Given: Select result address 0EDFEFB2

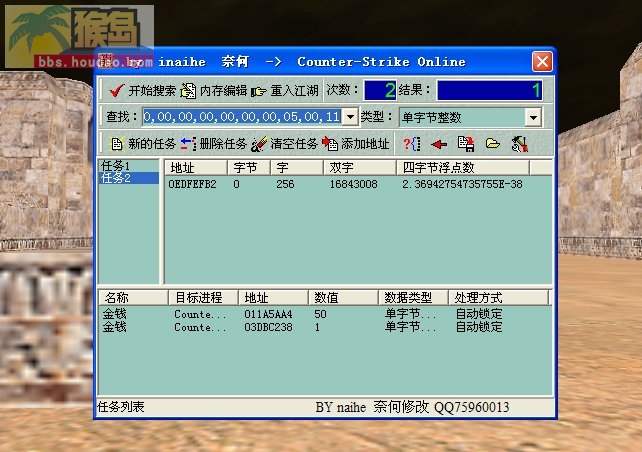Looking at the screenshot, I should (x=192, y=184).
